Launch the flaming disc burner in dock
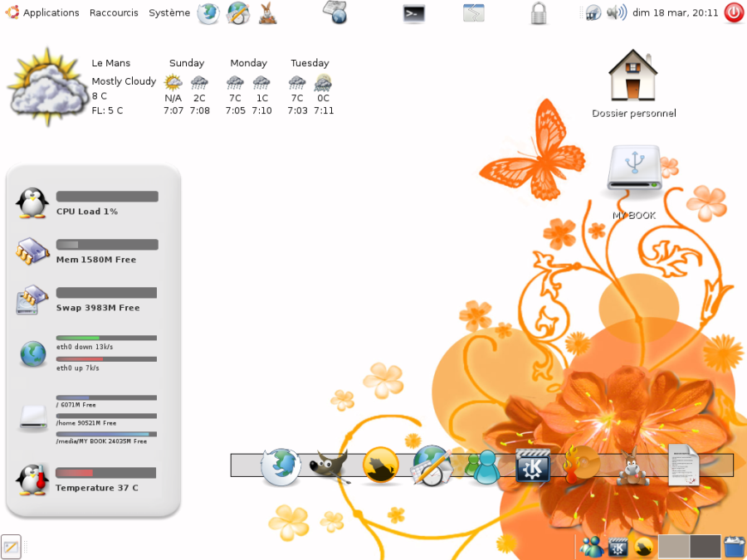This screenshot has height=560, width=747. (582, 465)
